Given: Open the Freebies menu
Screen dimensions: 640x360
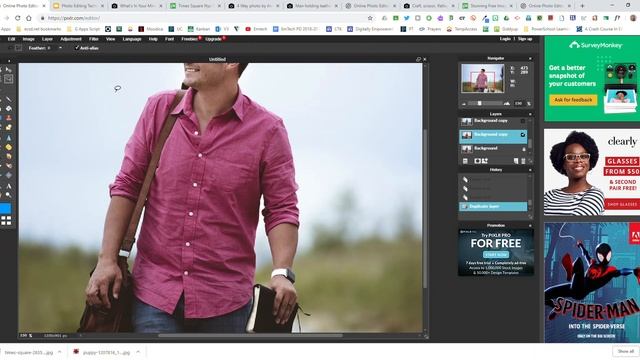Looking at the screenshot, I should tap(190, 39).
